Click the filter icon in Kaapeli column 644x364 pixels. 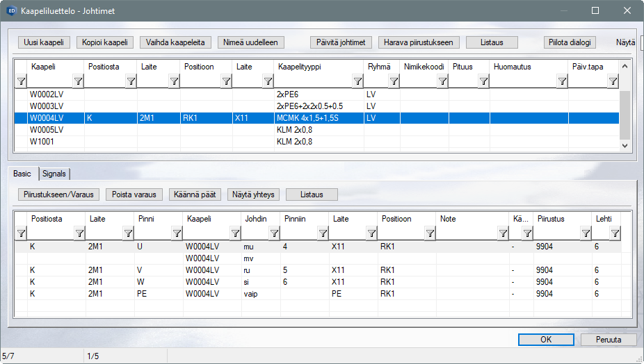(78, 82)
